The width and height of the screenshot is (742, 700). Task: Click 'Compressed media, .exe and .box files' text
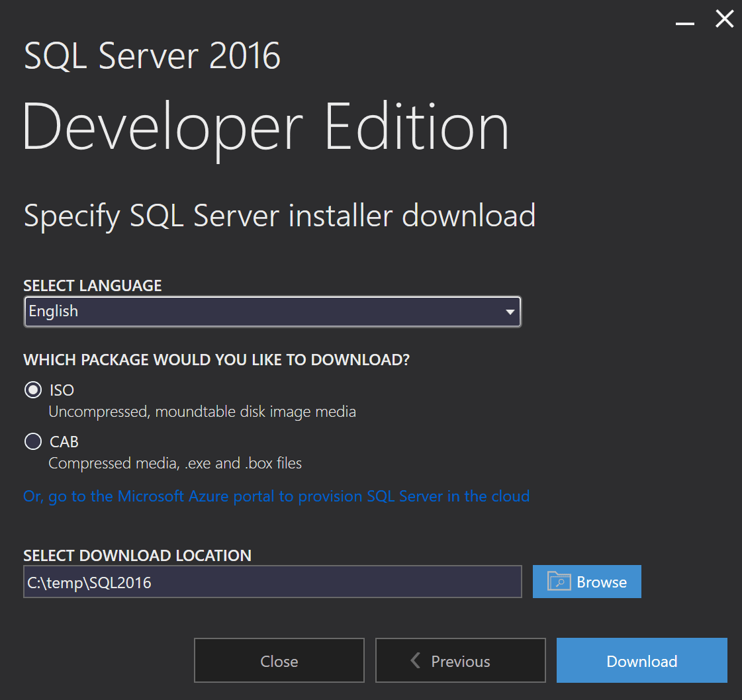click(x=175, y=464)
